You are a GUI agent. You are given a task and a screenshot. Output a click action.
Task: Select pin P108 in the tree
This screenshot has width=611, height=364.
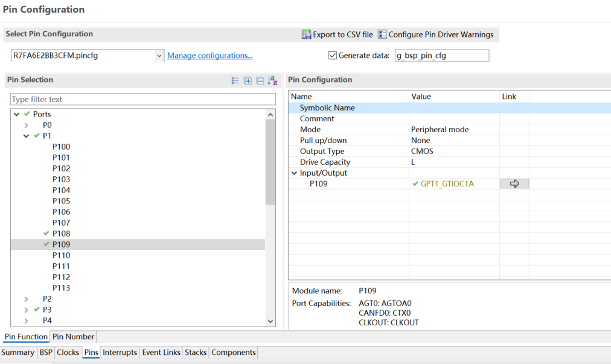pos(61,234)
